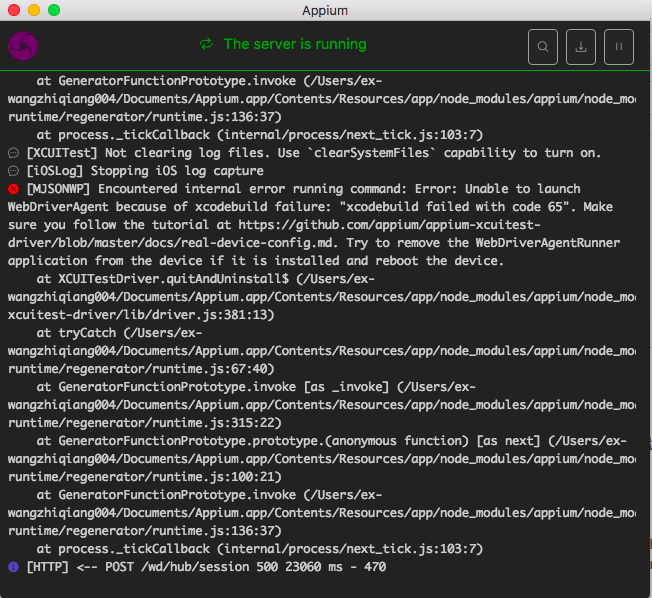Click the info icon beside the HTTP entry
Screen dimensions: 652x598
pos(13,567)
